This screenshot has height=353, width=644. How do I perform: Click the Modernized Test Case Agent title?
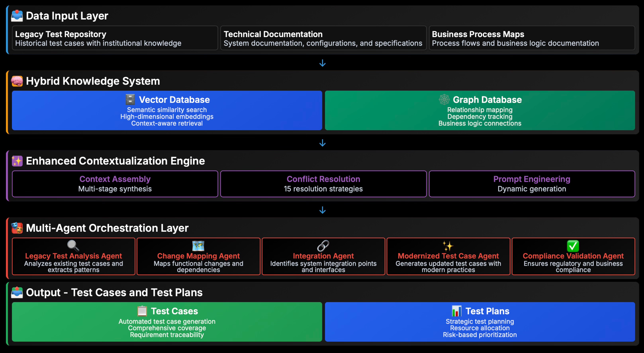pos(448,256)
